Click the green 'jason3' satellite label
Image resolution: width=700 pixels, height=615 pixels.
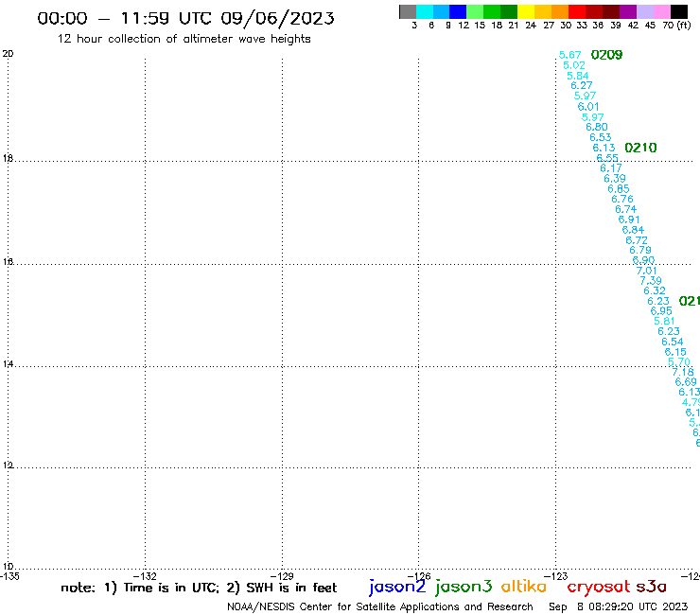[x=463, y=588]
